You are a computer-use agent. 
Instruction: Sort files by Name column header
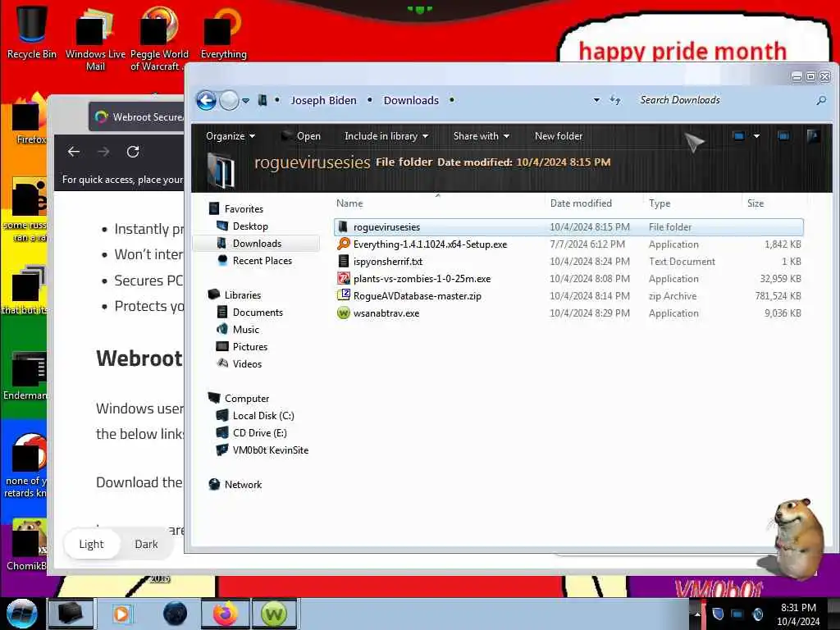pyautogui.click(x=349, y=203)
